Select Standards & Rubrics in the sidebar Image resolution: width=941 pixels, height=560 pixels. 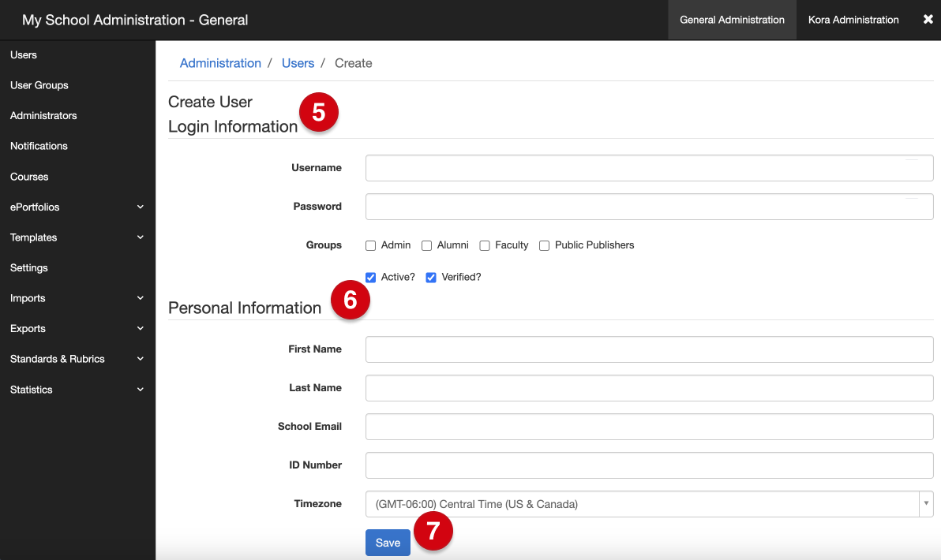[58, 359]
